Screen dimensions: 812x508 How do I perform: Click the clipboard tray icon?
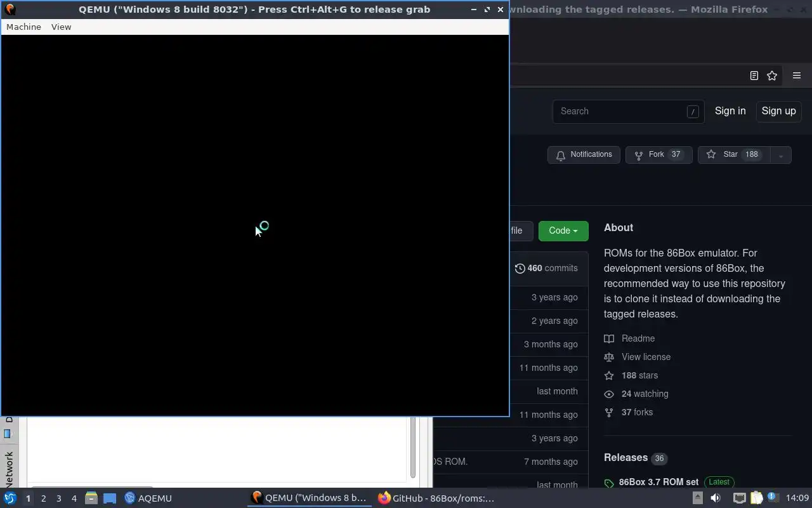(x=756, y=498)
